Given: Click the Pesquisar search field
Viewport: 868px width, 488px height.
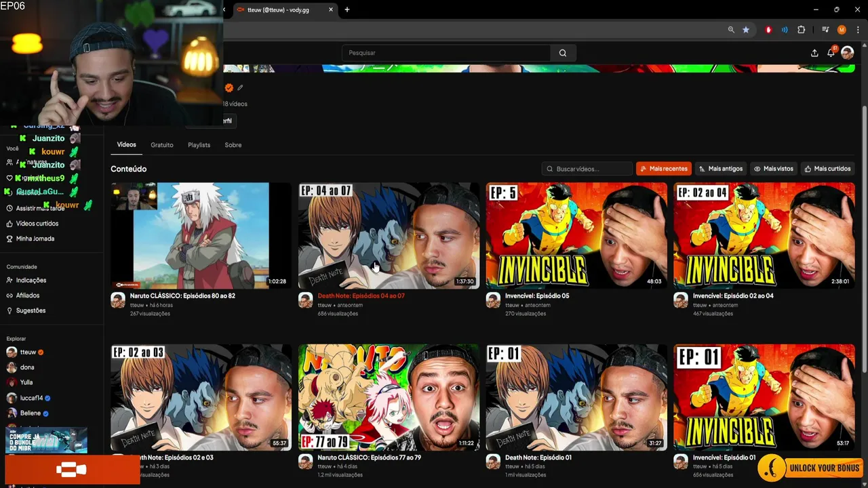Looking at the screenshot, I should 446,53.
